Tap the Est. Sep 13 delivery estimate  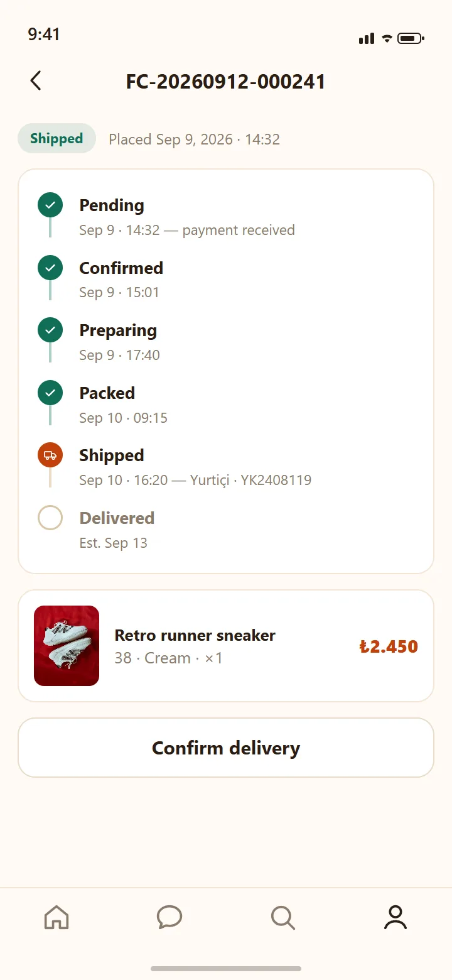(113, 543)
